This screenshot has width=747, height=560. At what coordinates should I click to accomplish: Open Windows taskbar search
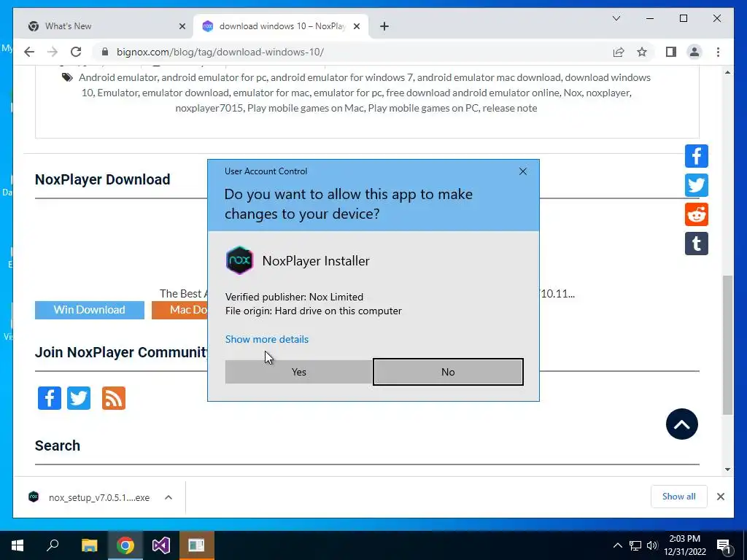tap(53, 545)
